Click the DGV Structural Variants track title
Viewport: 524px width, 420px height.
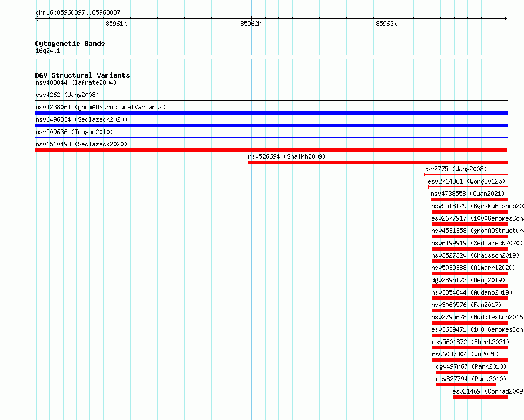click(x=82, y=75)
